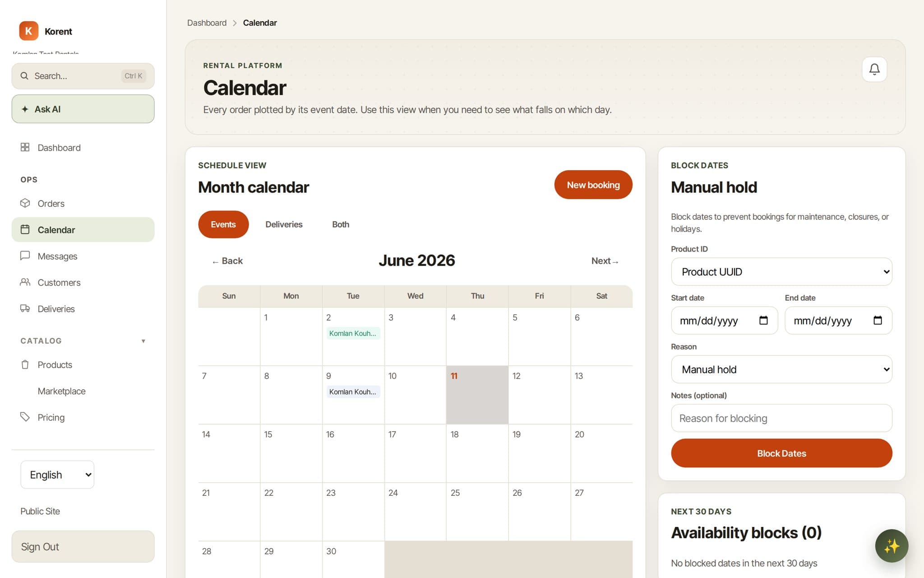Open the English language selector
Viewport: 924px width, 578px height.
coord(57,475)
